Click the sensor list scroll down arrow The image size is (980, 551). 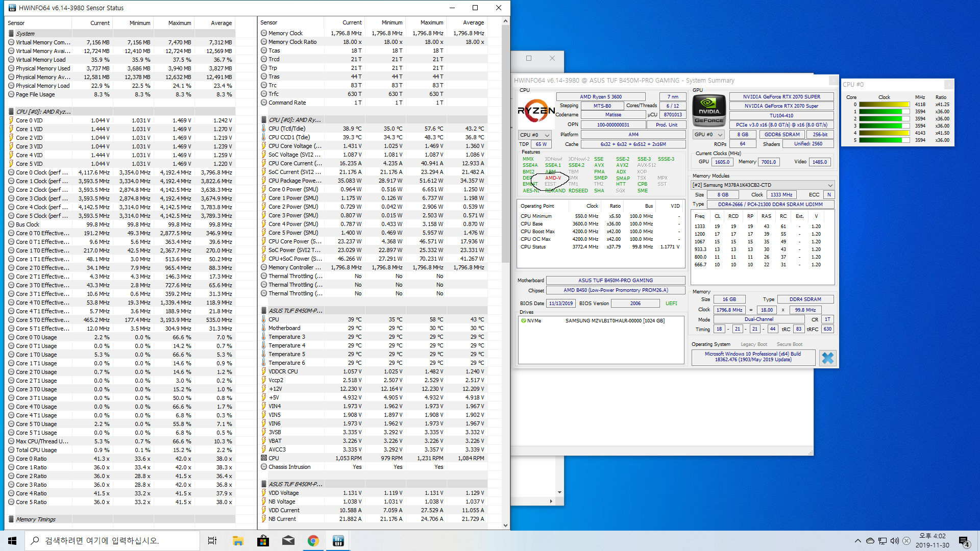pyautogui.click(x=505, y=525)
